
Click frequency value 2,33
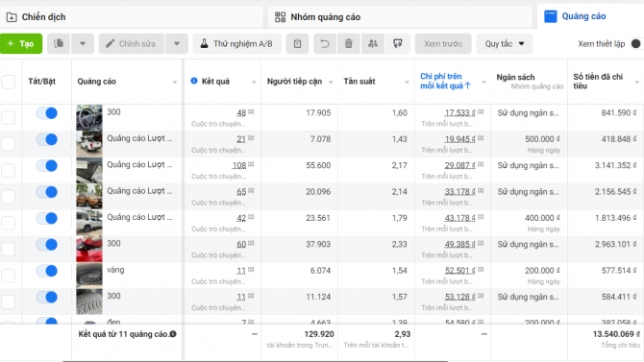coord(400,244)
